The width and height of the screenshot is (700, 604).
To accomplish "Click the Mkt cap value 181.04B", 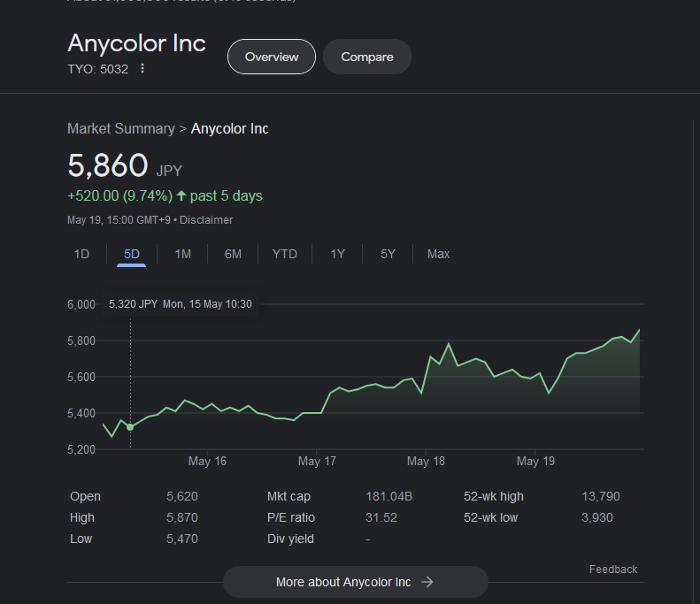I will [x=388, y=496].
